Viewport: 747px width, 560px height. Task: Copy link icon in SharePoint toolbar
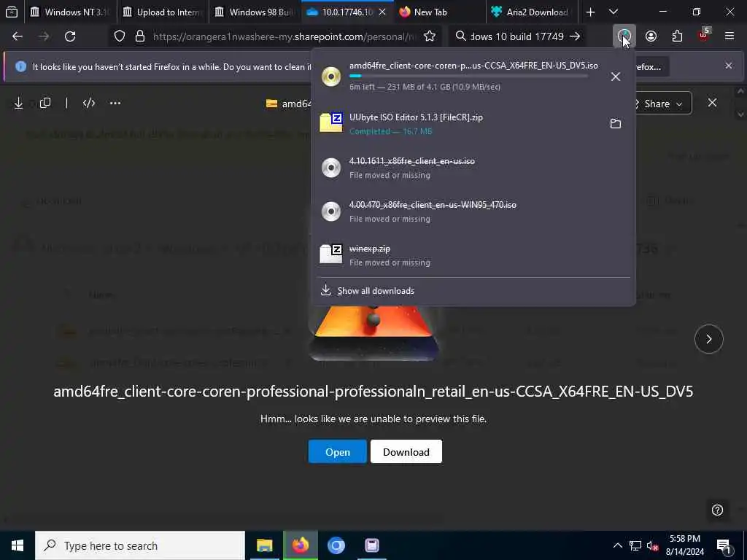coord(45,104)
